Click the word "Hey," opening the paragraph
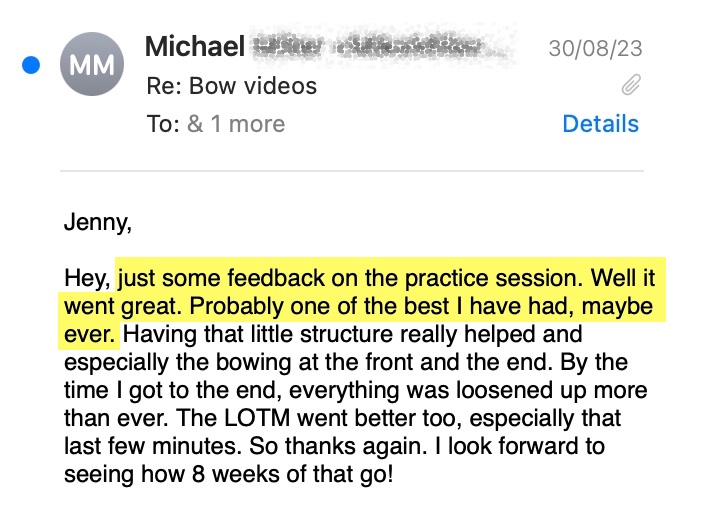Screen dimensions: 704x514 pyautogui.click(x=87, y=276)
